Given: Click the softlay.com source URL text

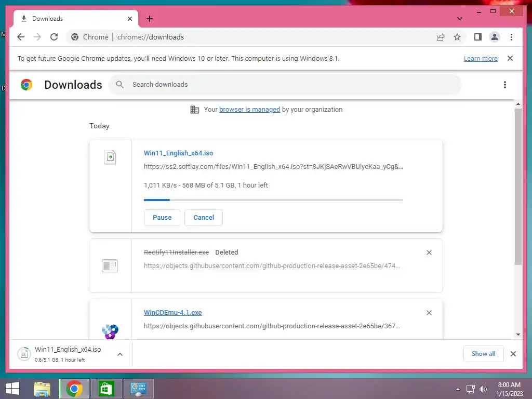Looking at the screenshot, I should pyautogui.click(x=273, y=167).
